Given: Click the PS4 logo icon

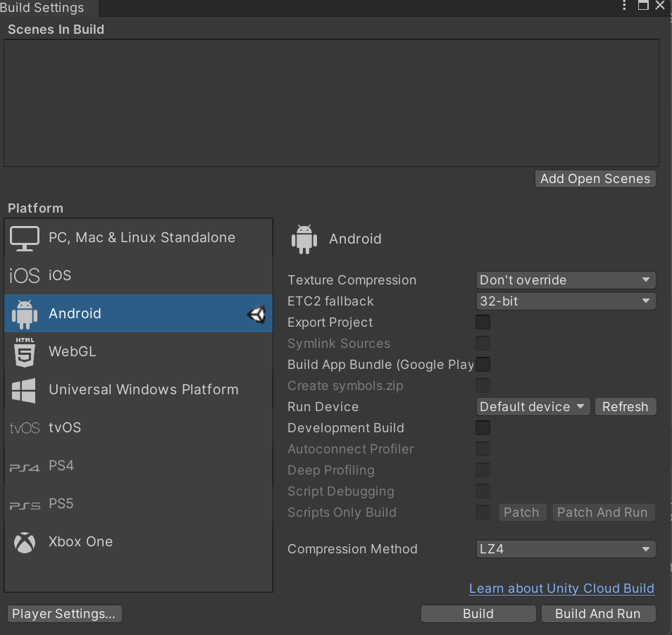Looking at the screenshot, I should tap(25, 467).
